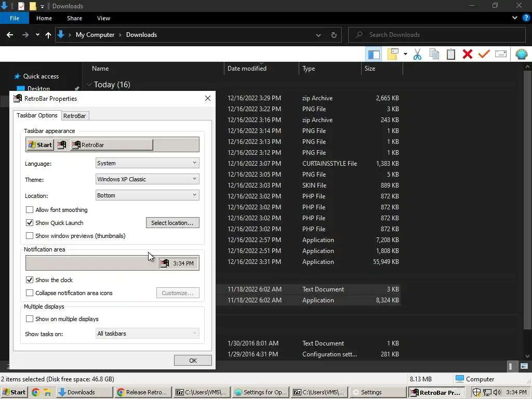Click the Customize... button
This screenshot has height=399, width=532.
pos(178,293)
